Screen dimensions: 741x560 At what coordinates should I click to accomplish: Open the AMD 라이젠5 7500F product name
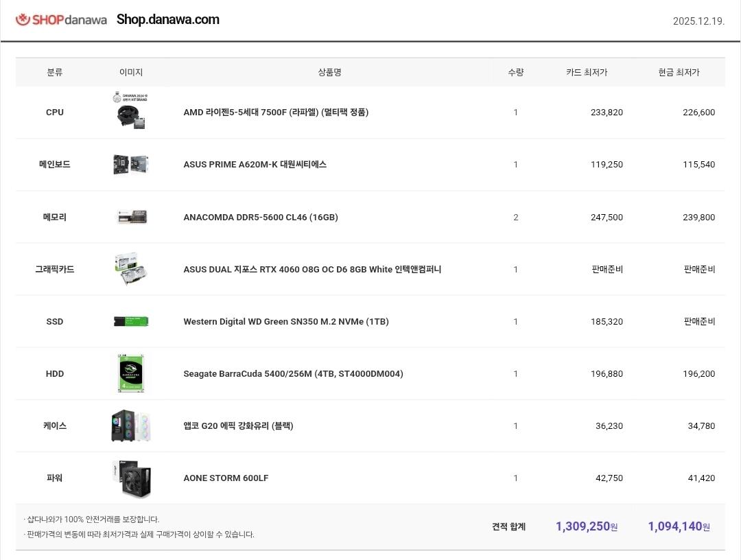(276, 112)
